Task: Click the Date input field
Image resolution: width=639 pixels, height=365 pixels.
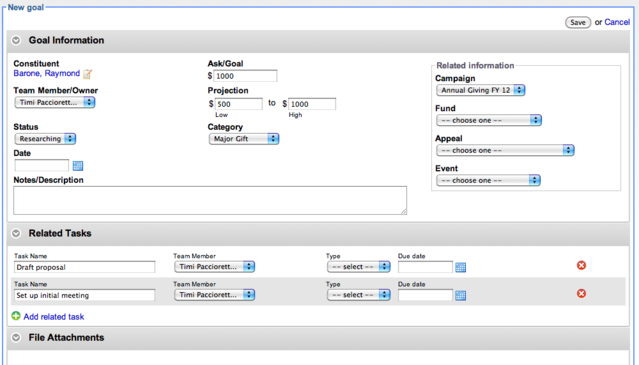Action: pos(42,165)
